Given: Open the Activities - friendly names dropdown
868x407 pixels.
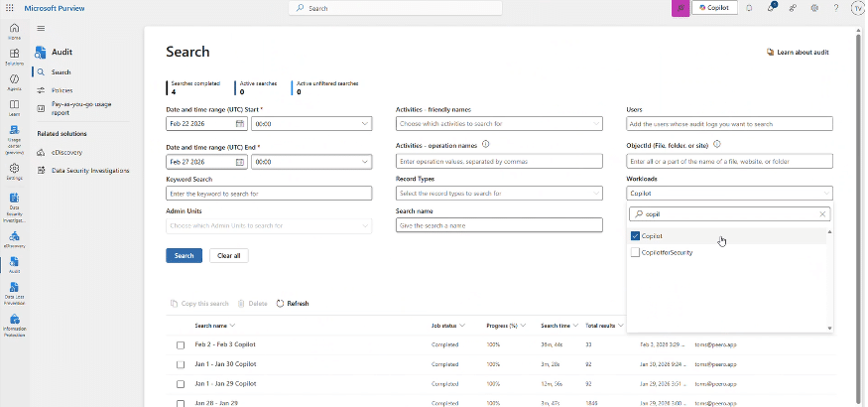Looking at the screenshot, I should click(x=498, y=124).
